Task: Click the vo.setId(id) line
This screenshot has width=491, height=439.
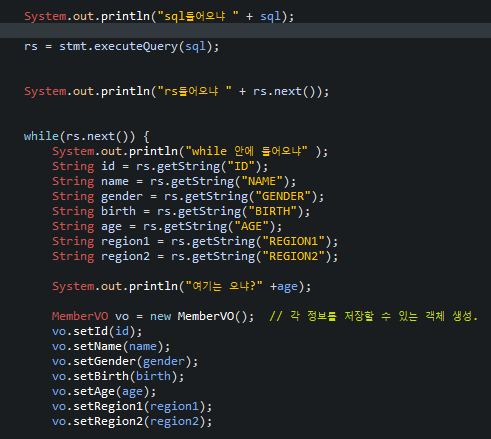Action: 97,331
